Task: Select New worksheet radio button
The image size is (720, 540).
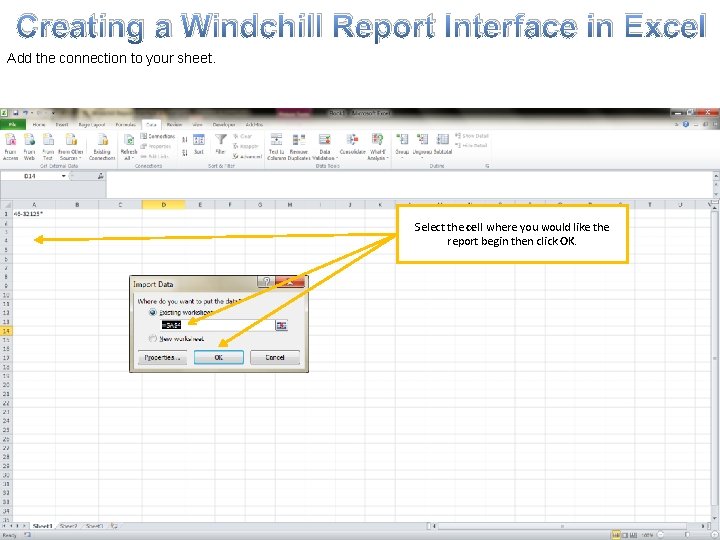Action: [153, 339]
